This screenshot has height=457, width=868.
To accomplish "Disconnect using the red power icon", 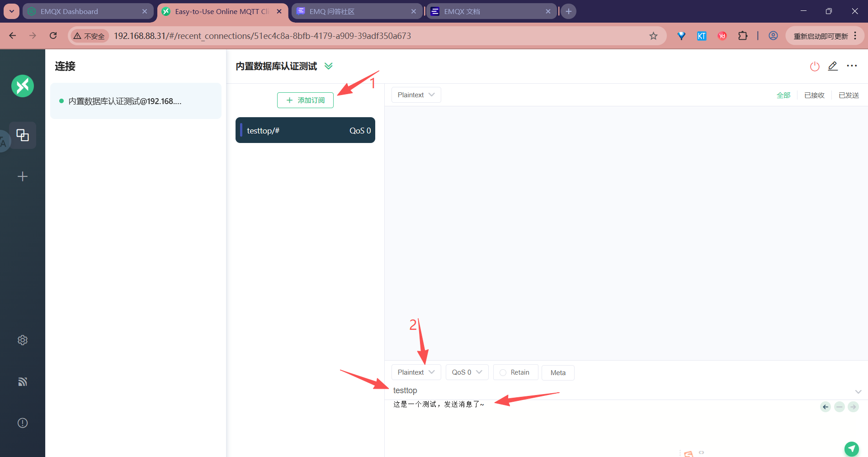I will click(815, 67).
